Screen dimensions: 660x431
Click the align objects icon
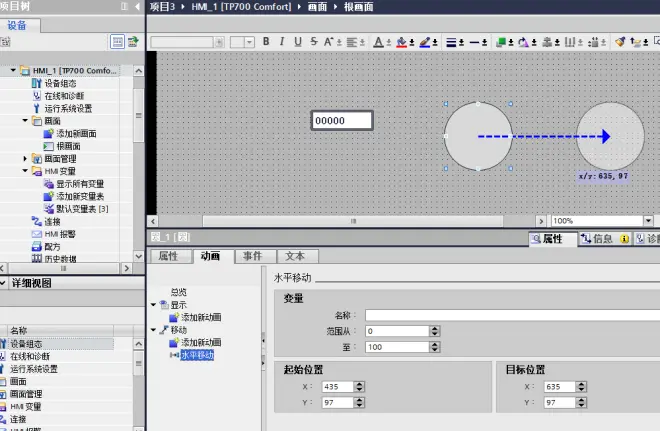coord(547,42)
